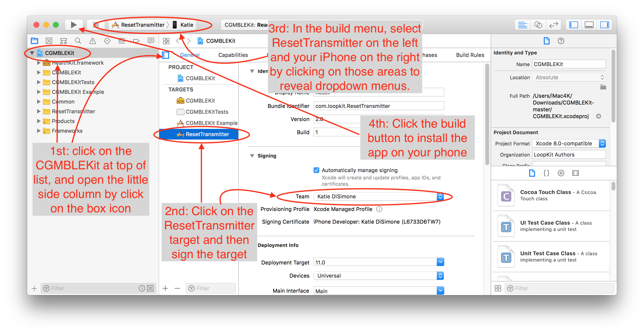644x334 pixels.
Task: Select the Capabilities tab in editor
Action: pos(232,54)
